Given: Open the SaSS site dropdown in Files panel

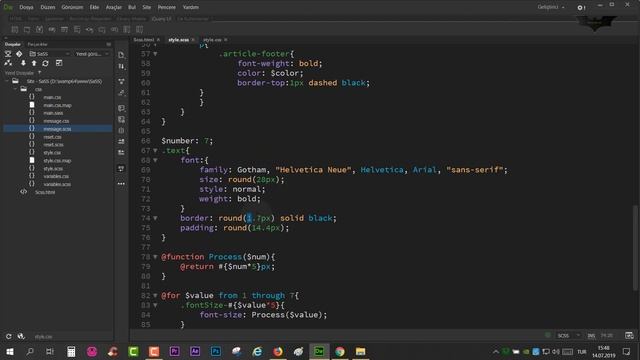Looking at the screenshot, I should point(49,54).
